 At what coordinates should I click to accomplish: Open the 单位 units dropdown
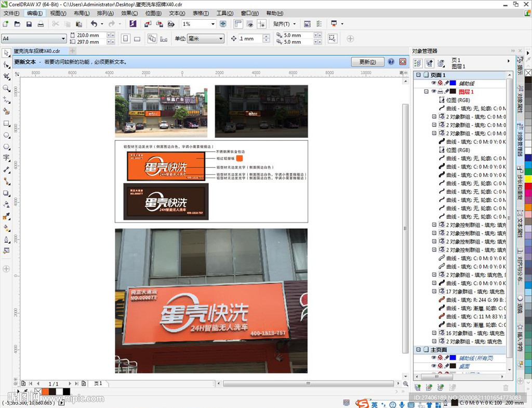(x=221, y=38)
